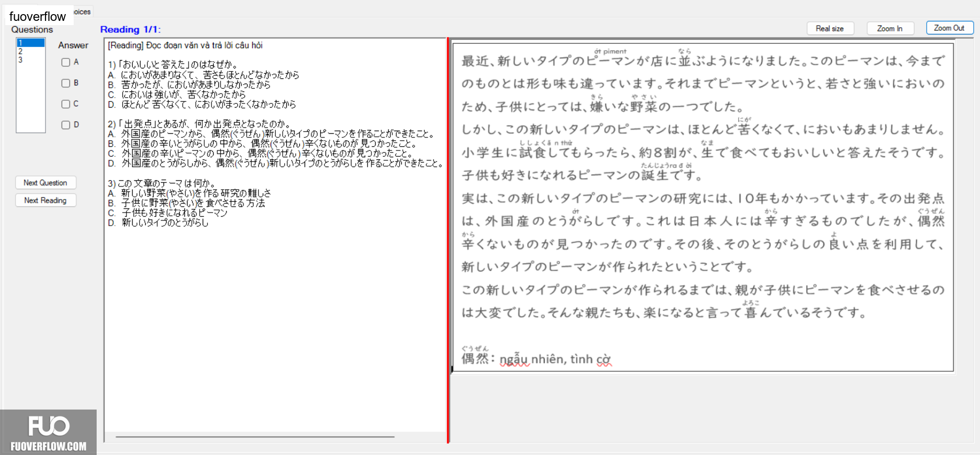Click the 'Questions' label

(32, 30)
